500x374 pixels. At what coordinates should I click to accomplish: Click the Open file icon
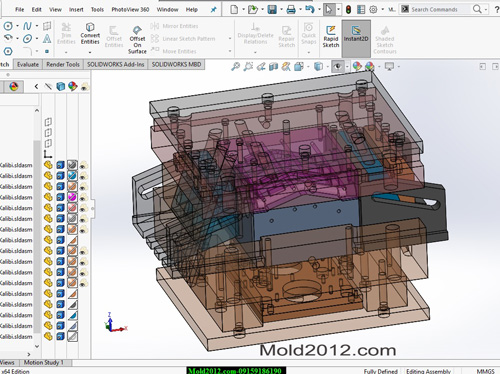[x=253, y=9]
